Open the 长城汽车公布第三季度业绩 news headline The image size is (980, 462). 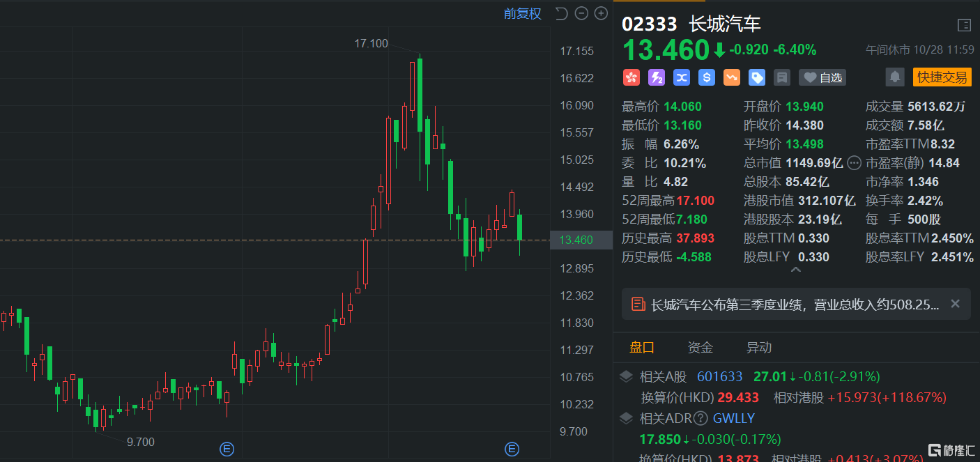click(x=795, y=304)
